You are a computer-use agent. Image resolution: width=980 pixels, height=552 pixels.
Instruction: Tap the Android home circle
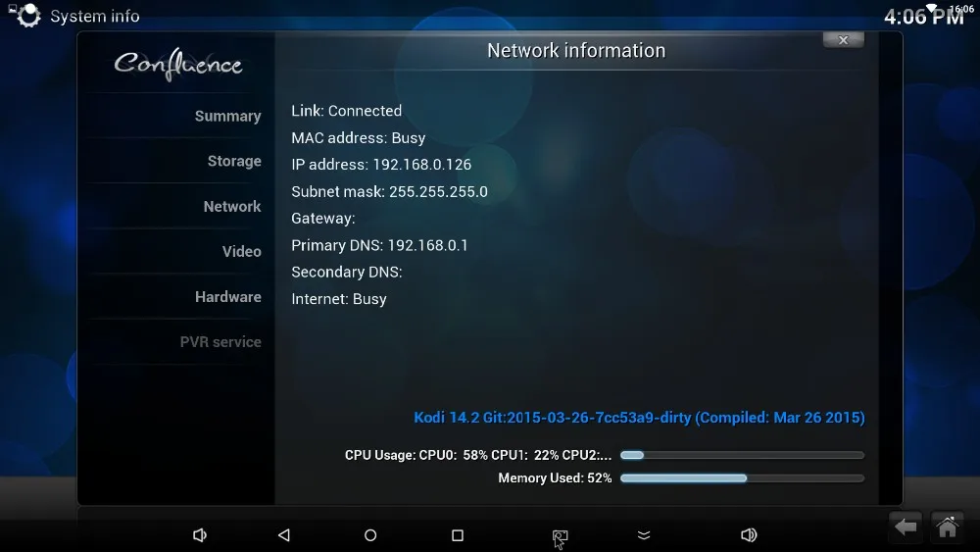[370, 535]
